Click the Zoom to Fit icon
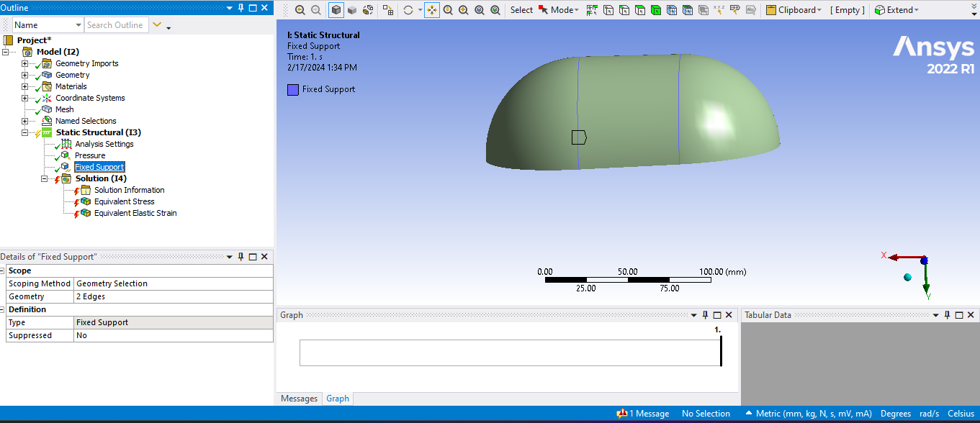This screenshot has width=980, height=423. 479,10
